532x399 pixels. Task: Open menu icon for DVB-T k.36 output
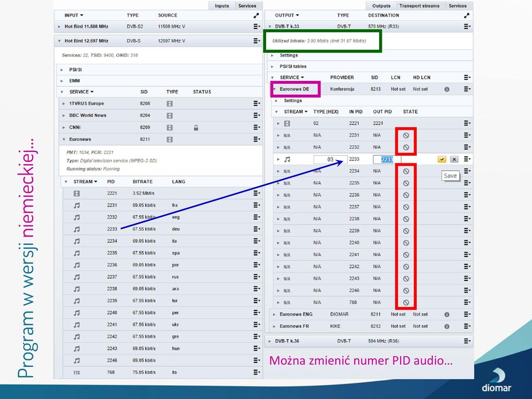point(467,341)
